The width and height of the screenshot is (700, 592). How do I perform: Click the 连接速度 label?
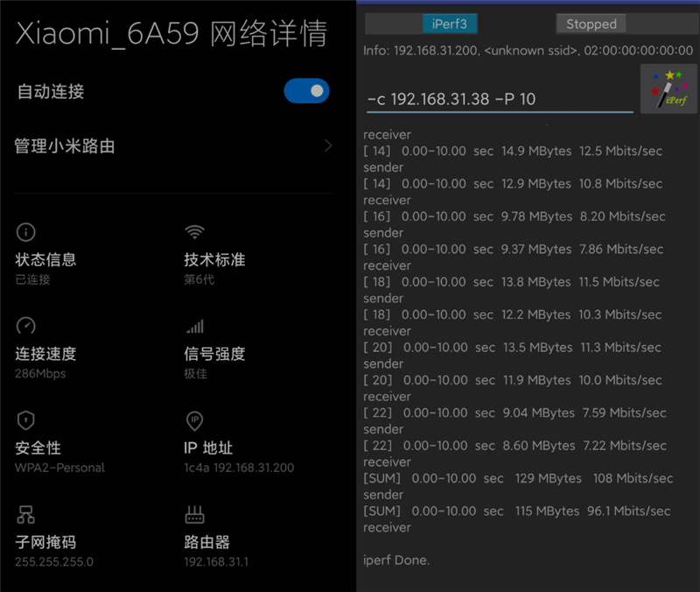pos(45,354)
